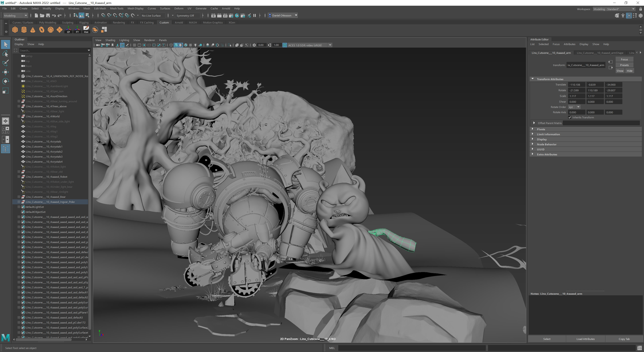Screen dimensions: 644x352
Task: Click the save scene icon
Action: coord(48,15)
